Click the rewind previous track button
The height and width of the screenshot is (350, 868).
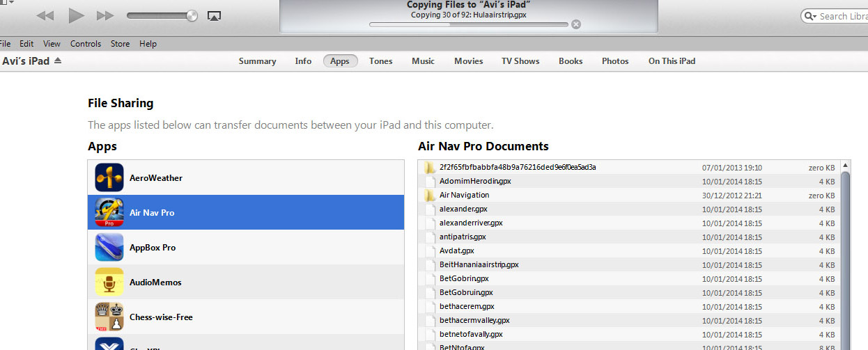click(x=45, y=15)
